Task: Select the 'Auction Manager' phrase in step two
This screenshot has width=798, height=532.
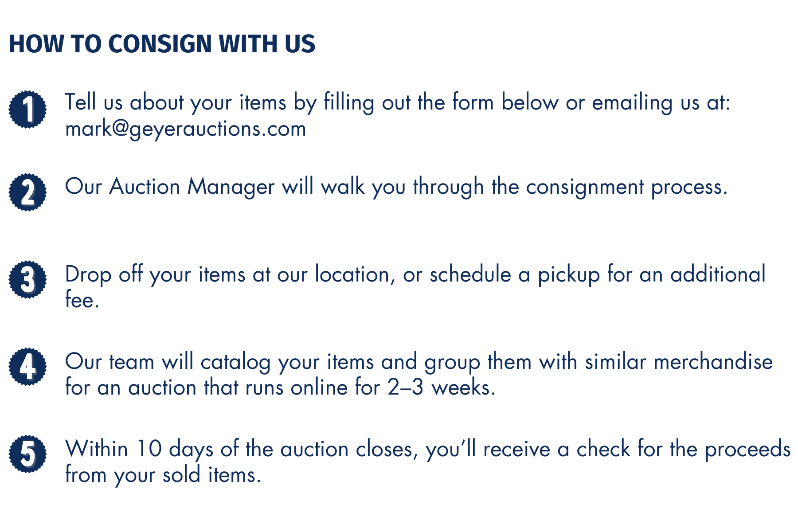Action: coord(192,187)
